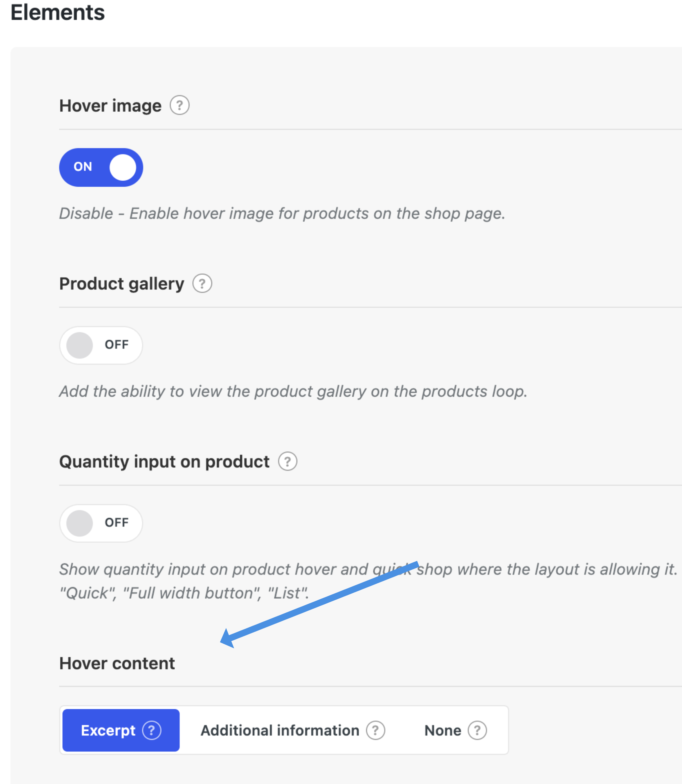Image resolution: width=682 pixels, height=784 pixels.
Task: Click the Product gallery setting label
Action: pos(122,284)
